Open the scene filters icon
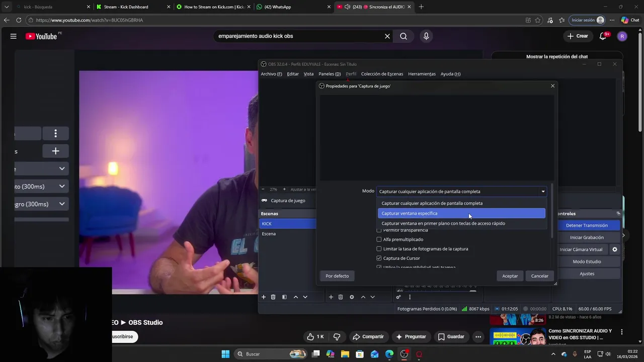The image size is (644, 362). 284,297
